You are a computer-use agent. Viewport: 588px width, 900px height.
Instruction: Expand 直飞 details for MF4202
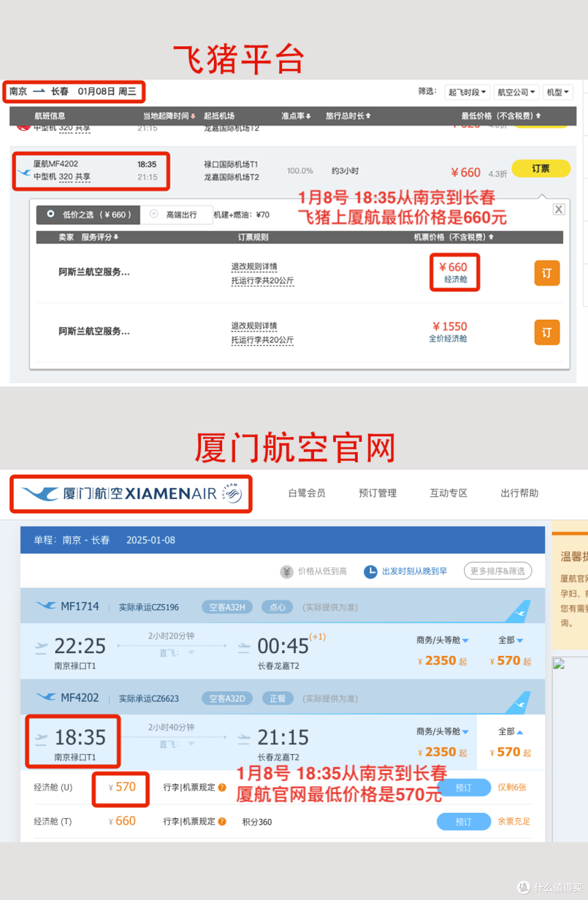(176, 744)
